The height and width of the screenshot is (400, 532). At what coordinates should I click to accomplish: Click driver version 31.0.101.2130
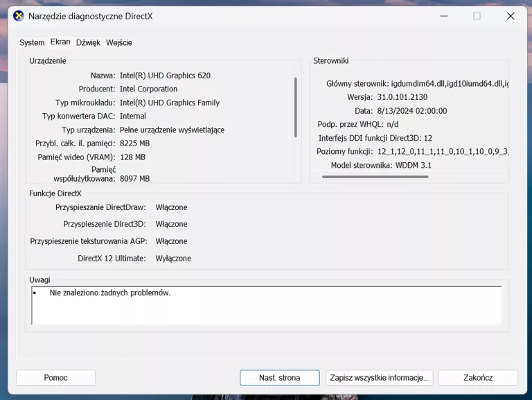click(x=402, y=97)
